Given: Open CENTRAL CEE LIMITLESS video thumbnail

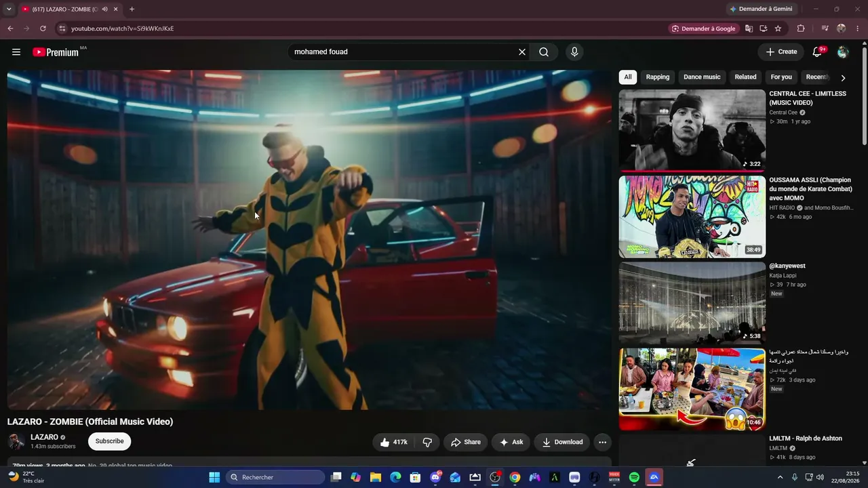Looking at the screenshot, I should point(692,130).
